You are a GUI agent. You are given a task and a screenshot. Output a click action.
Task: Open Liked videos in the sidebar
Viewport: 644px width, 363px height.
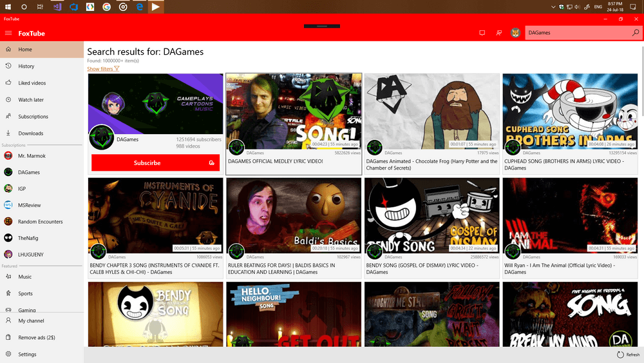(x=42, y=83)
